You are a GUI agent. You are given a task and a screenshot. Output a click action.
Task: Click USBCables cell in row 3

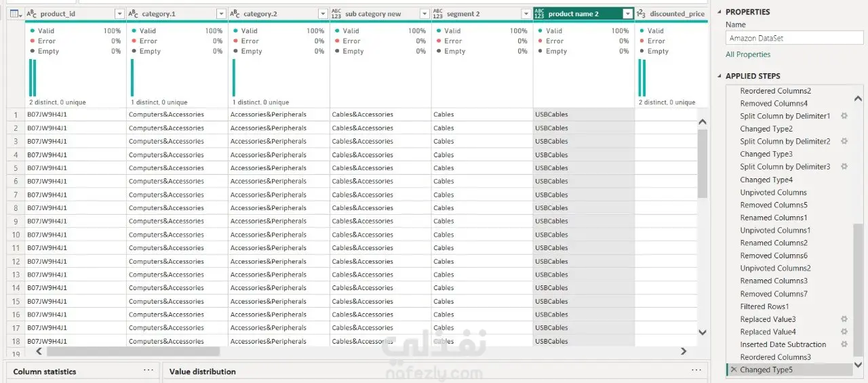coord(584,141)
